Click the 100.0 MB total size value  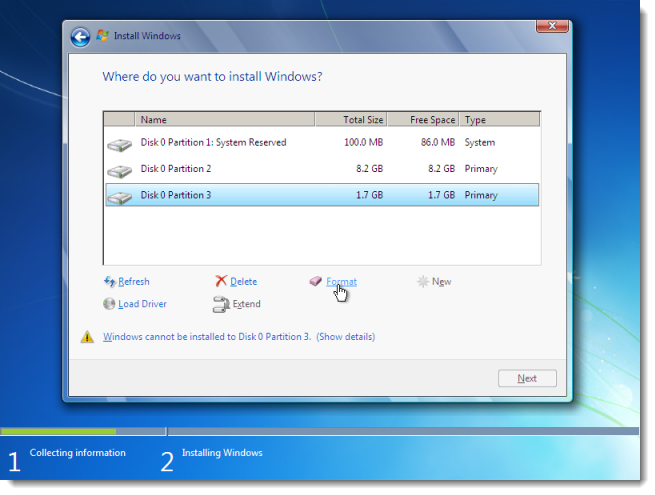(x=363, y=142)
